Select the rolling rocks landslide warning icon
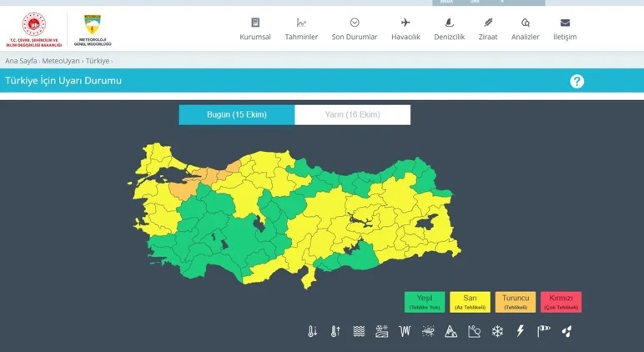This screenshot has height=352, width=644. pyautogui.click(x=474, y=331)
